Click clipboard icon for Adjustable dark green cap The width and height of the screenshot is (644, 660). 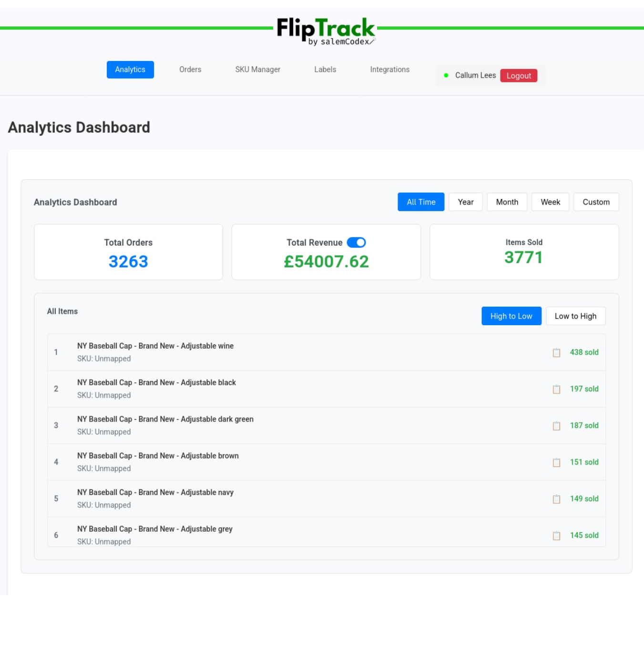[x=556, y=426]
